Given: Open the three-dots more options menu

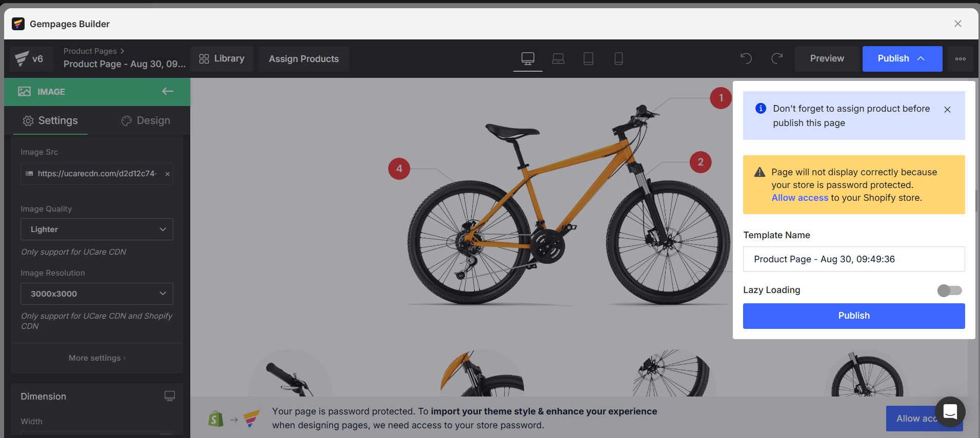Looking at the screenshot, I should pos(961,59).
